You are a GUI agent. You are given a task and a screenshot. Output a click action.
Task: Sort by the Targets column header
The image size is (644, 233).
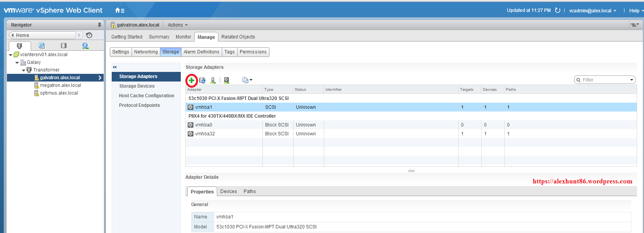tap(470, 90)
